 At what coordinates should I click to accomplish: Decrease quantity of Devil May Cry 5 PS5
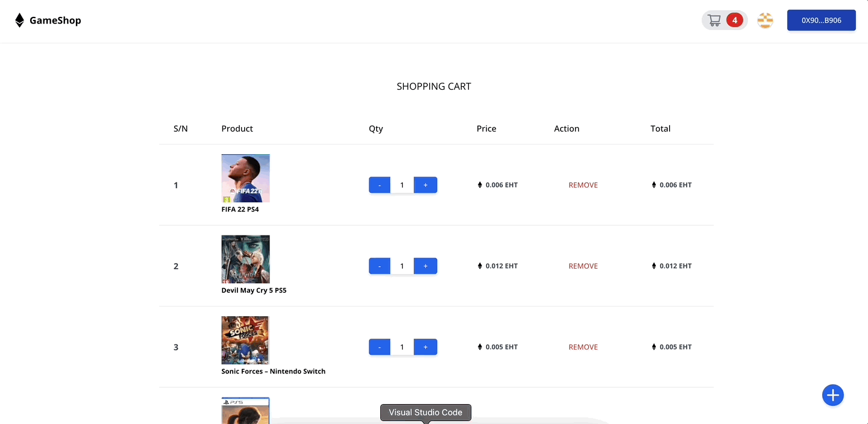pos(380,266)
